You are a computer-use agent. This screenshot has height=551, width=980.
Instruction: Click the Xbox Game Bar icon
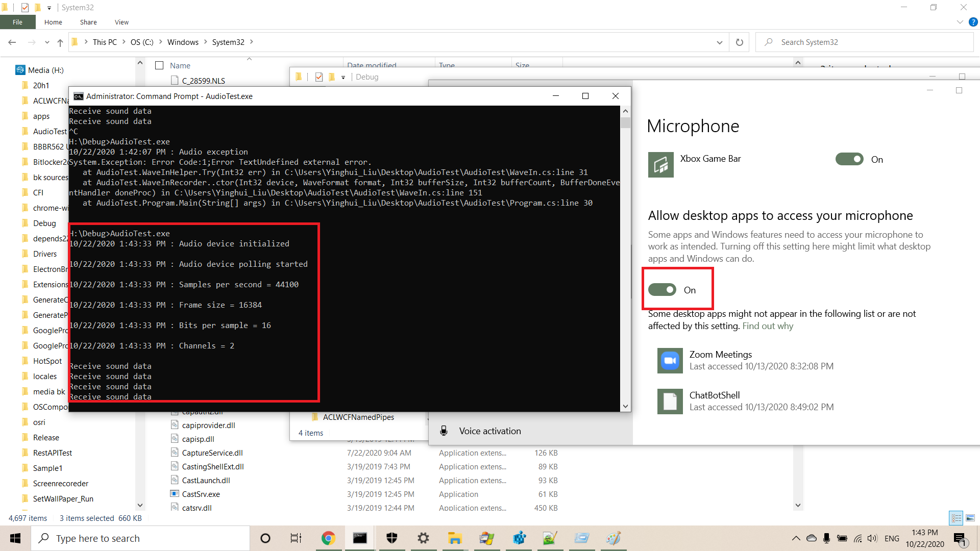[660, 165]
